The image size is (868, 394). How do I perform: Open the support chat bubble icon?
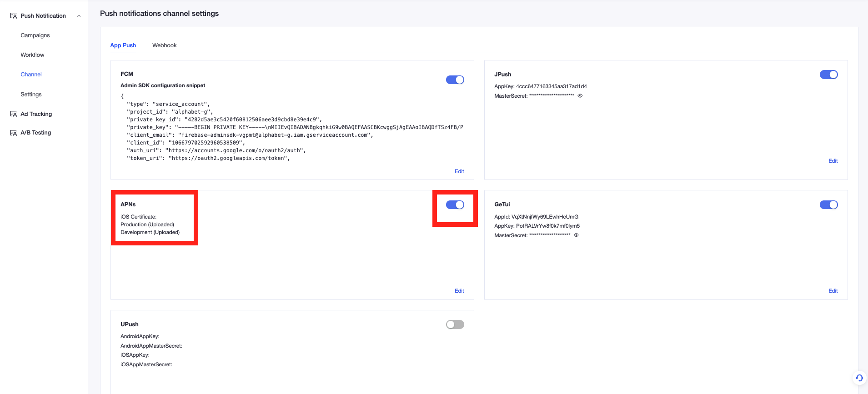coord(859,378)
